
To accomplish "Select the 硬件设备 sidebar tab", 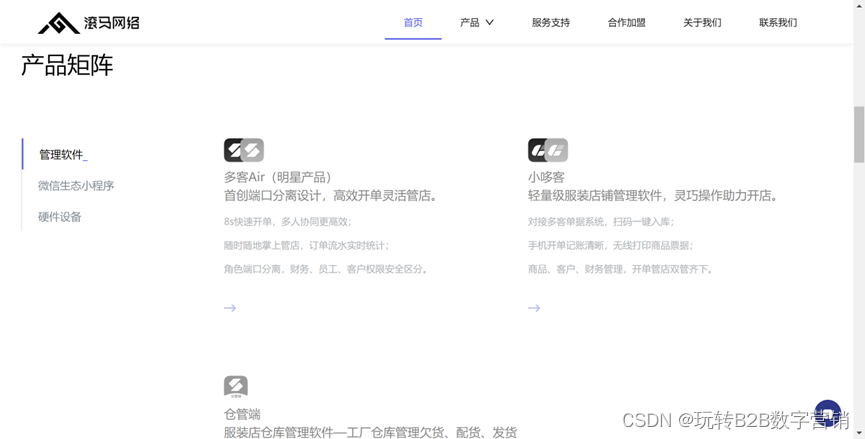I will click(60, 217).
